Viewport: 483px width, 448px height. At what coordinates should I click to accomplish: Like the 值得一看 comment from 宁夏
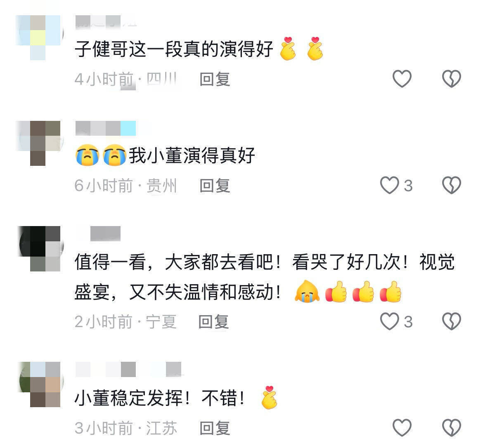click(390, 321)
